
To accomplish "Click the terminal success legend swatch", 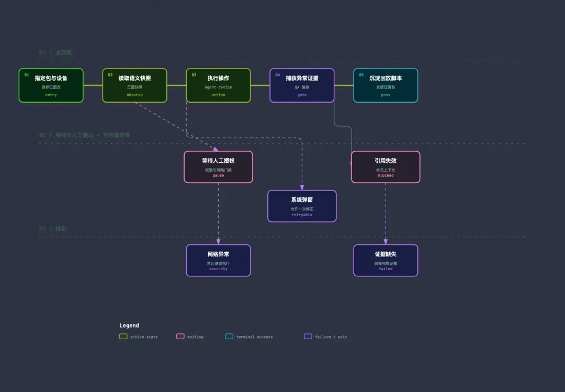I will click(x=229, y=337).
